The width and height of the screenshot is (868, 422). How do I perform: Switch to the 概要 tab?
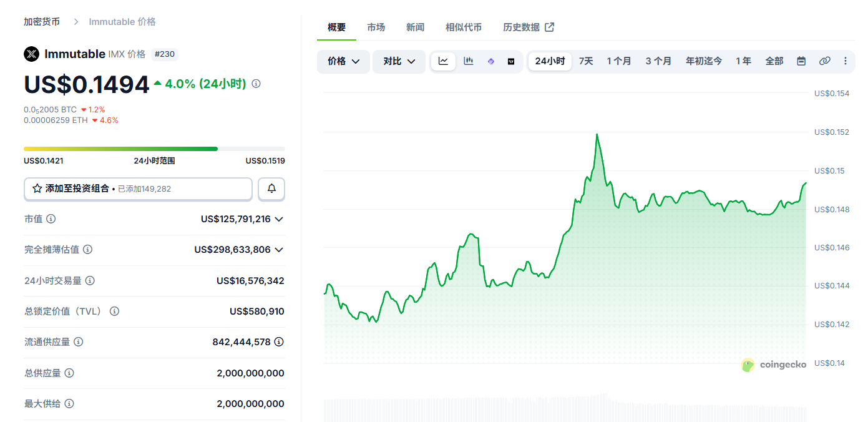tap(336, 27)
